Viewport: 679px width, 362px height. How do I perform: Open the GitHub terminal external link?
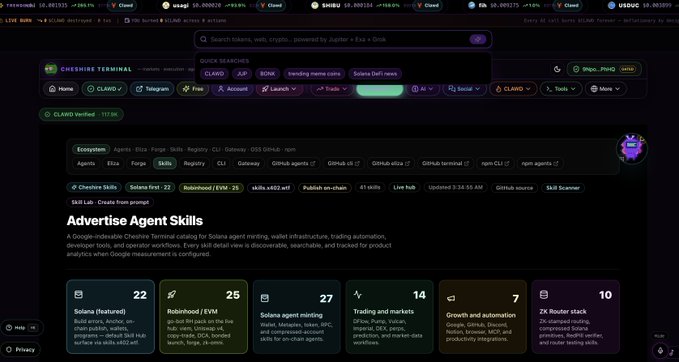pos(445,164)
